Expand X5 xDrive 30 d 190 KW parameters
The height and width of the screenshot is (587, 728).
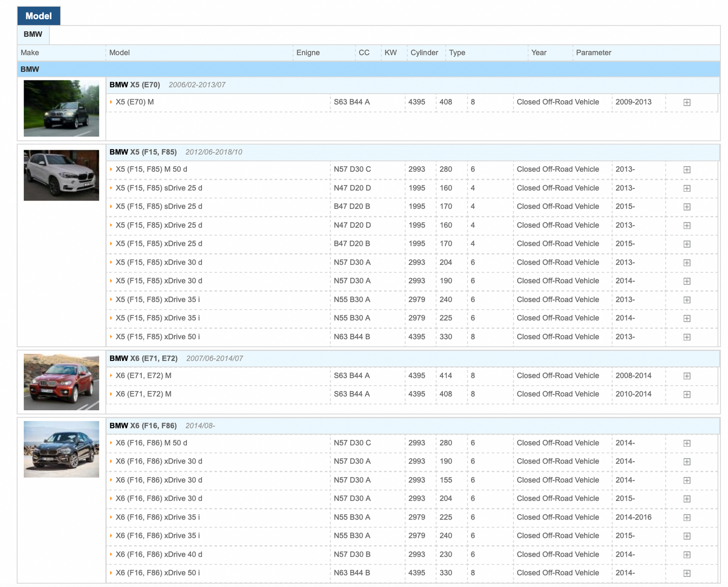pyautogui.click(x=687, y=281)
